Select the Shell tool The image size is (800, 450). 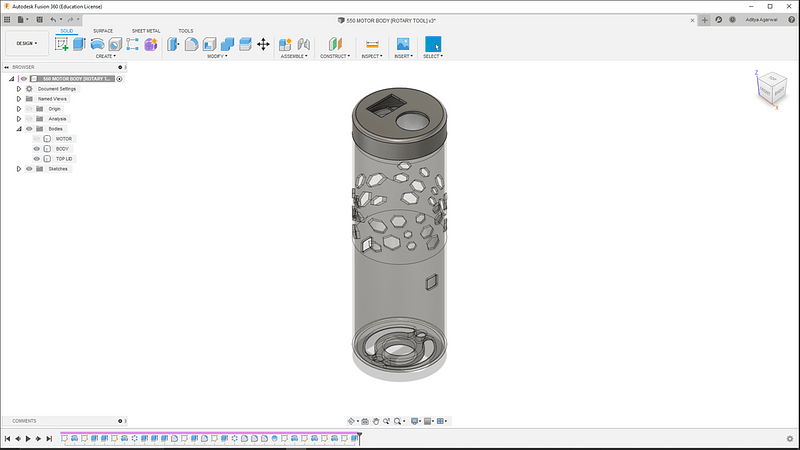click(209, 44)
